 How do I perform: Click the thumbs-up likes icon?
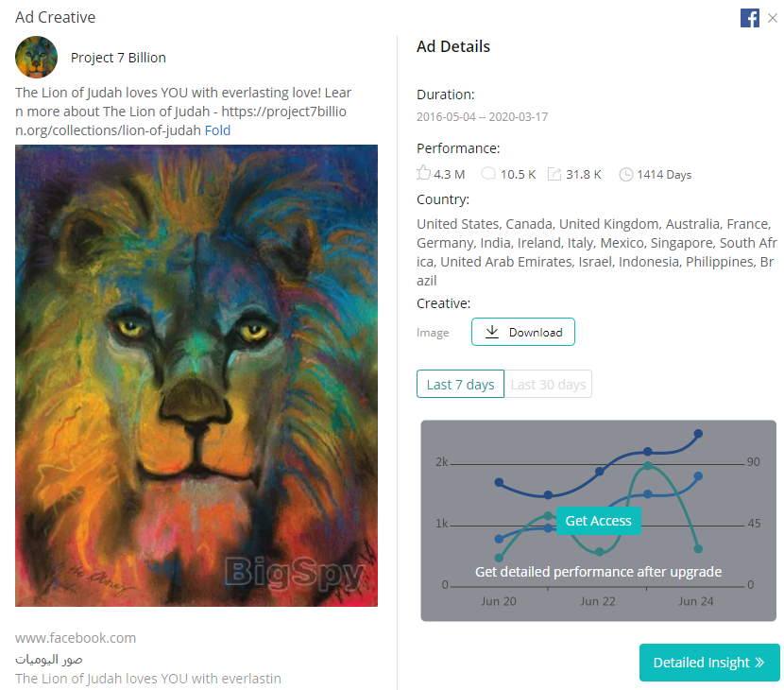pos(423,173)
